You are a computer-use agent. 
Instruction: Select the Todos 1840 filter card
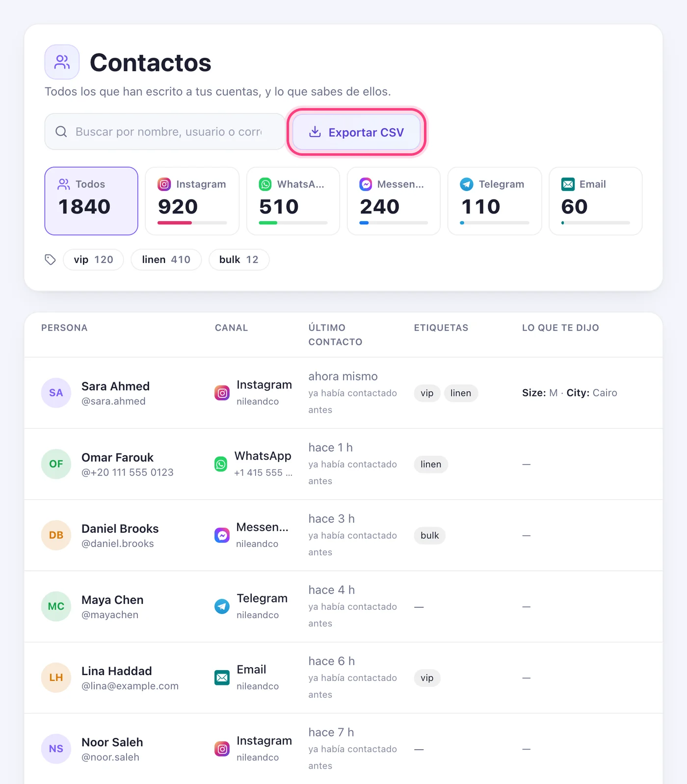point(91,201)
